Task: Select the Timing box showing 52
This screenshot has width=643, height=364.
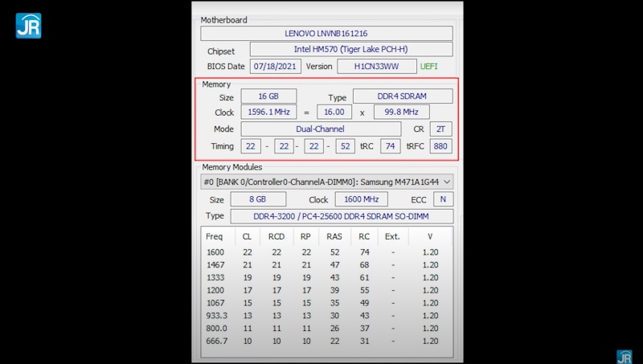Action: [346, 146]
